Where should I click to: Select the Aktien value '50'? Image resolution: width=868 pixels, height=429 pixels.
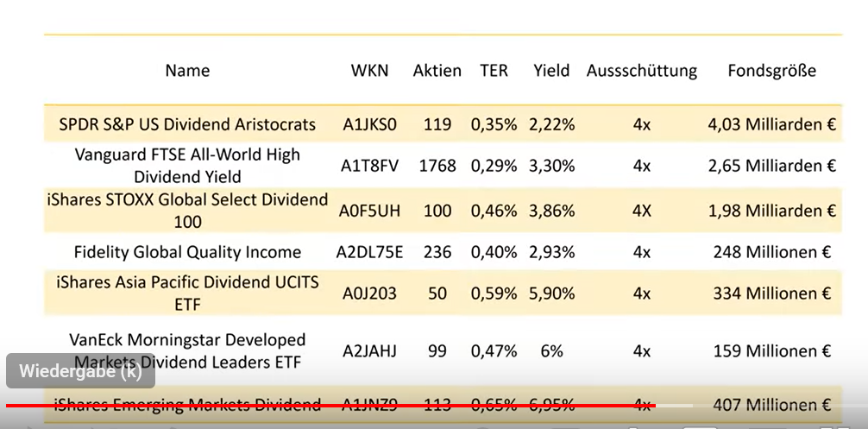(x=437, y=293)
